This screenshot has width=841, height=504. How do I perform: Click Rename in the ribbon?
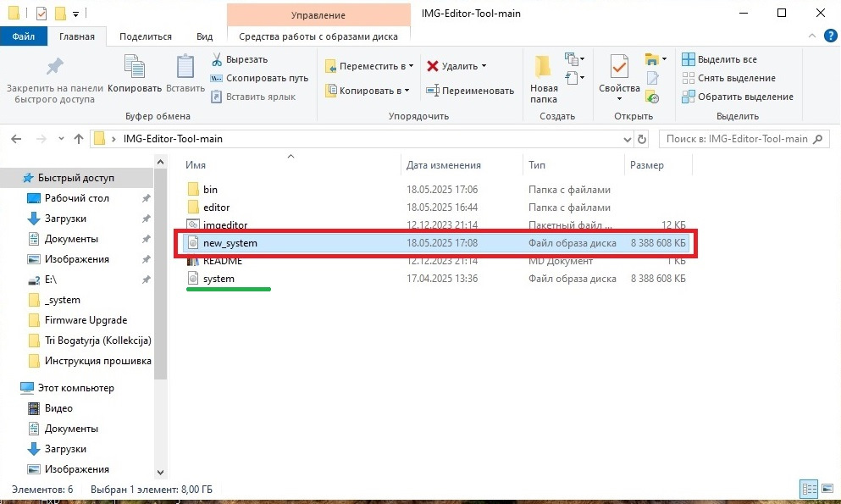point(470,91)
